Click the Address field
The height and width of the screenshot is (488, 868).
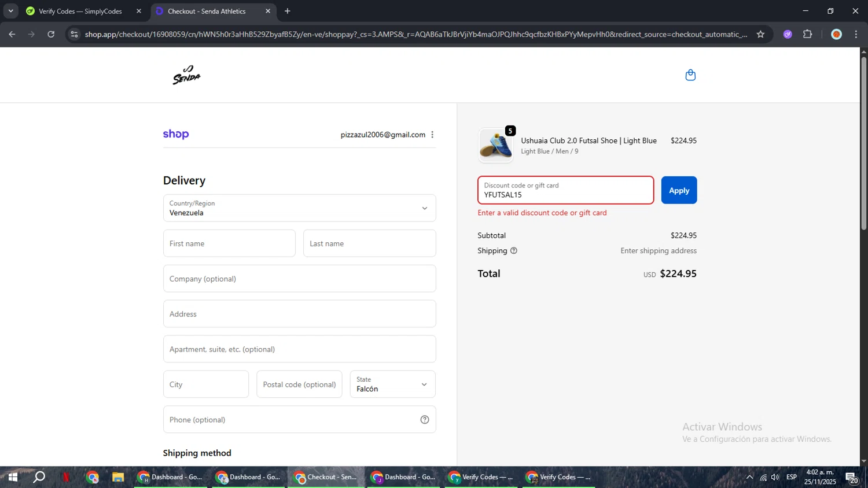[x=299, y=314]
